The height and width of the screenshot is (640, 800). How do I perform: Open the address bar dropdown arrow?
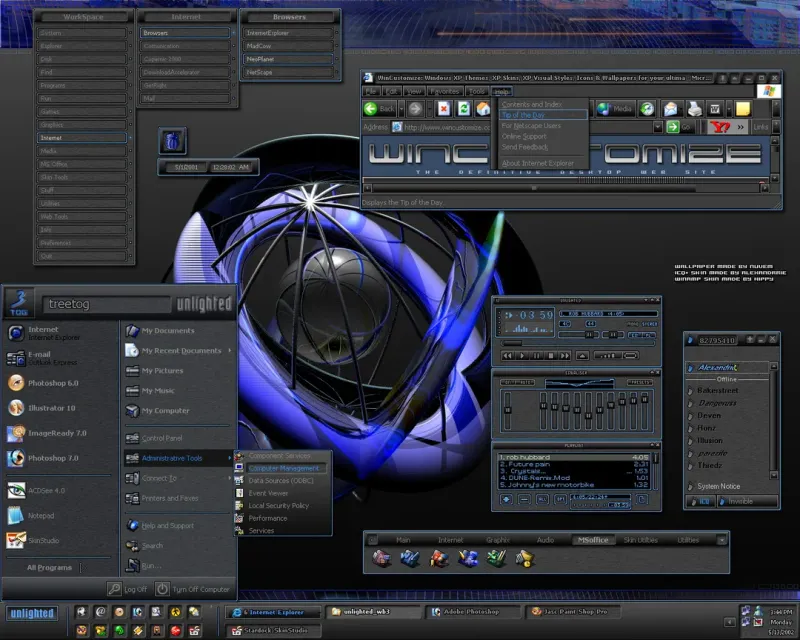pos(657,127)
